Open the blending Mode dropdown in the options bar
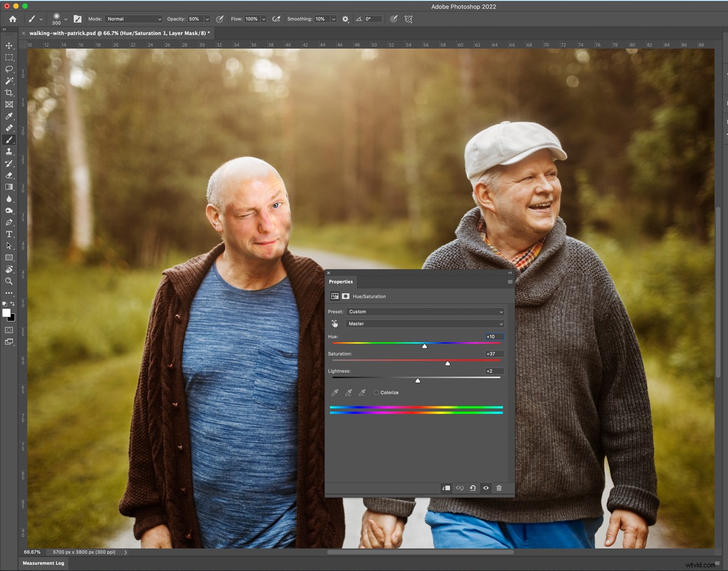Viewport: 728px width, 571px height. 133,19
